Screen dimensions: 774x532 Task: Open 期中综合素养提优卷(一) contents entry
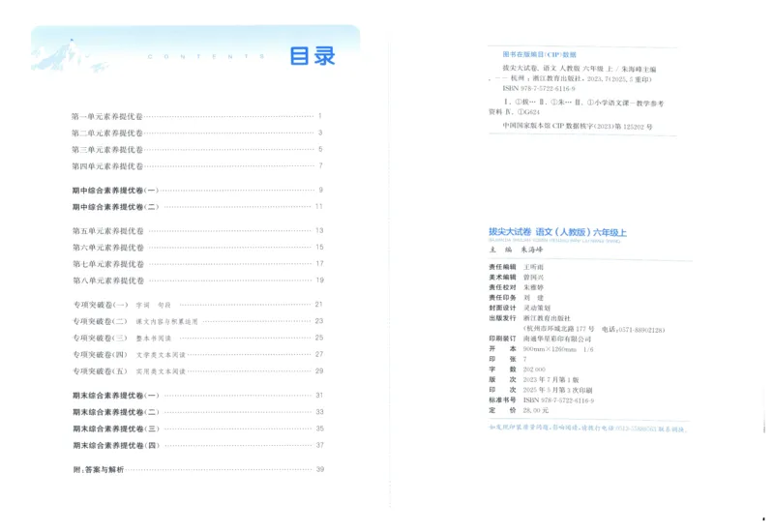tap(197, 191)
